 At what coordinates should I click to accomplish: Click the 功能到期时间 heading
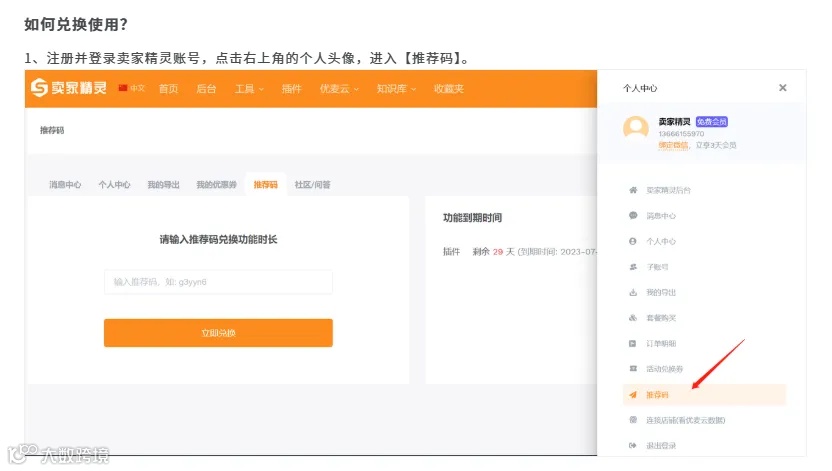pos(472,217)
